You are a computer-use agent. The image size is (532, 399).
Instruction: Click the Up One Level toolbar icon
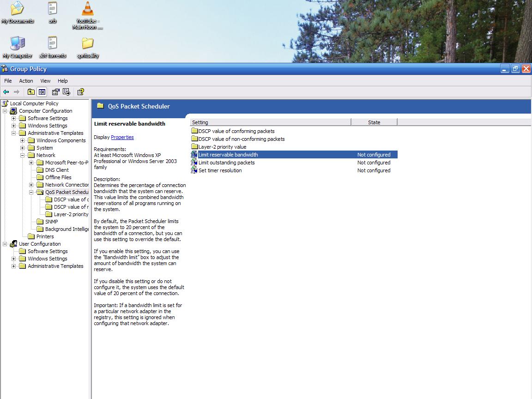(30, 92)
